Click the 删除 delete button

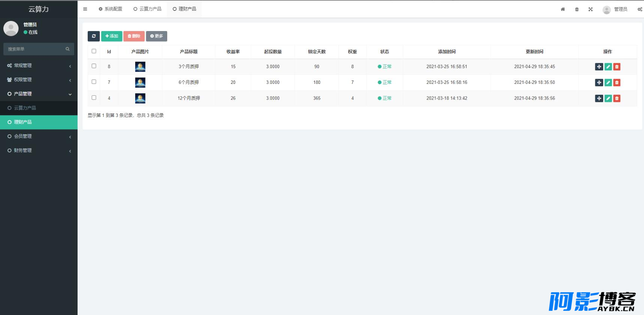point(134,36)
